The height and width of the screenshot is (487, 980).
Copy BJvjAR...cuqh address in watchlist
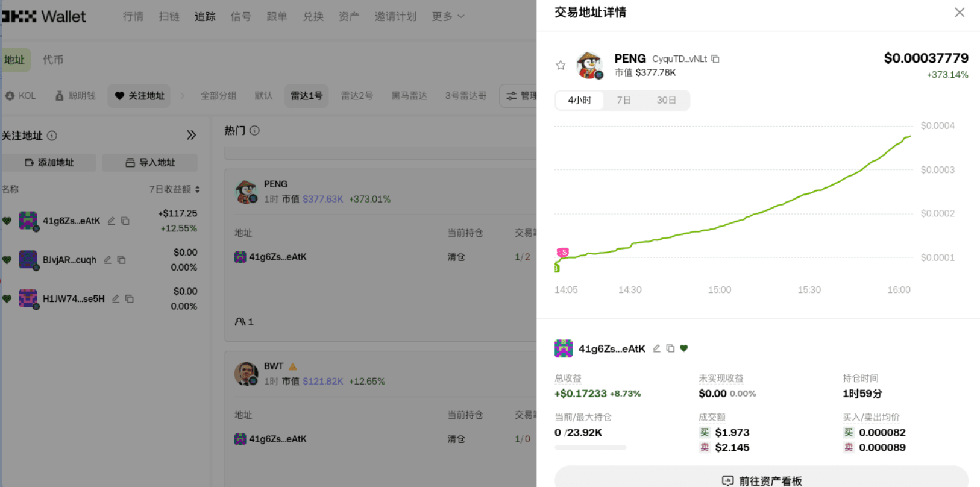click(122, 260)
